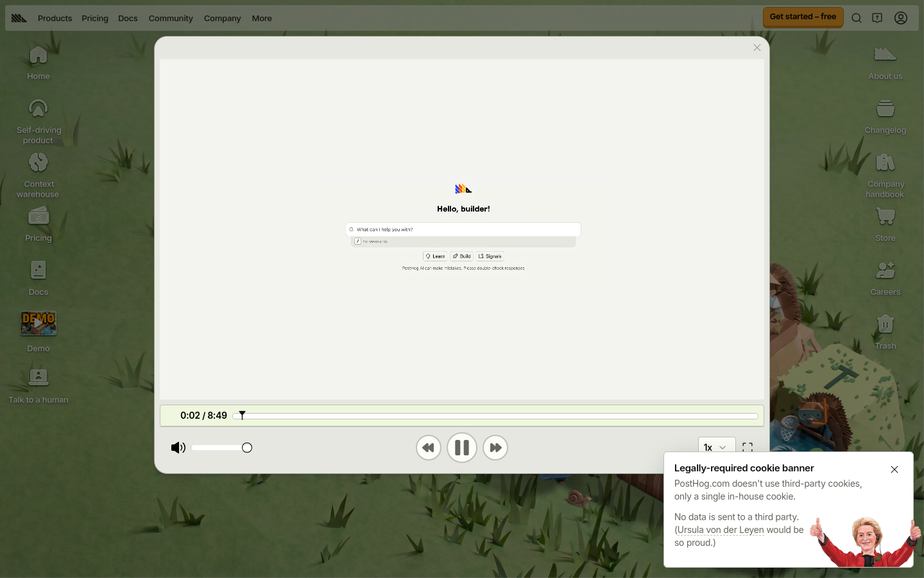This screenshot has width=924, height=578.
Task: Open the search magnifier in the top bar
Action: click(857, 18)
